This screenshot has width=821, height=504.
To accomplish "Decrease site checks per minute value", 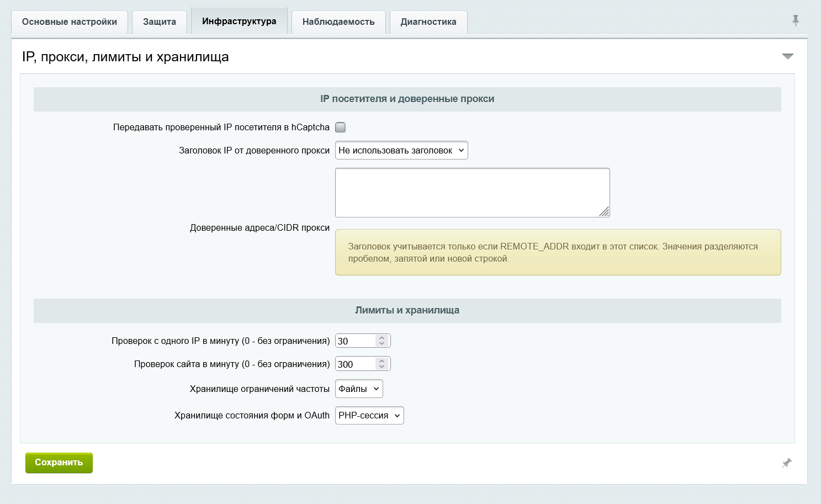I will click(x=382, y=367).
